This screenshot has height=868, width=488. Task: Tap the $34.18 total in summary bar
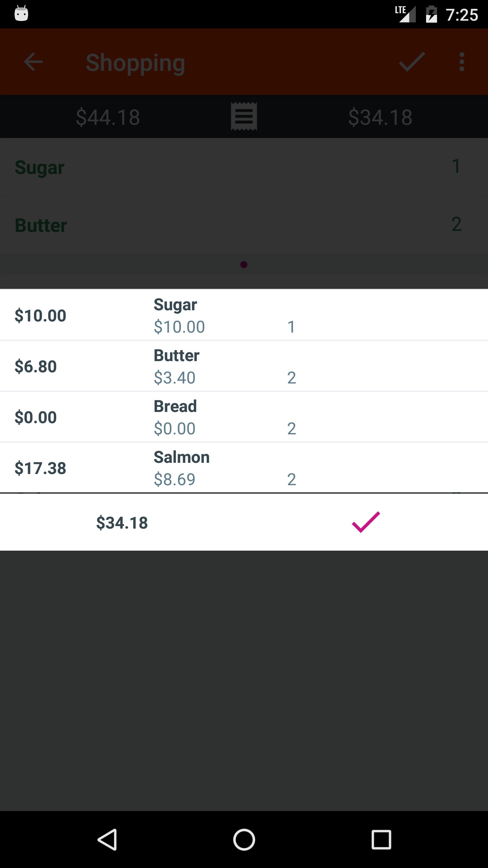click(380, 117)
